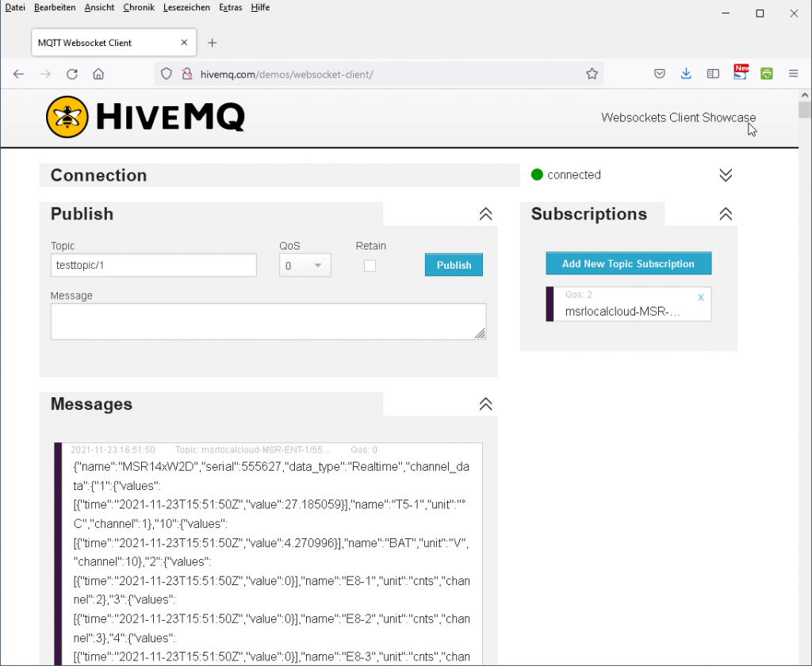
Task: Collapse the Subscriptions panel
Action: pos(726,214)
